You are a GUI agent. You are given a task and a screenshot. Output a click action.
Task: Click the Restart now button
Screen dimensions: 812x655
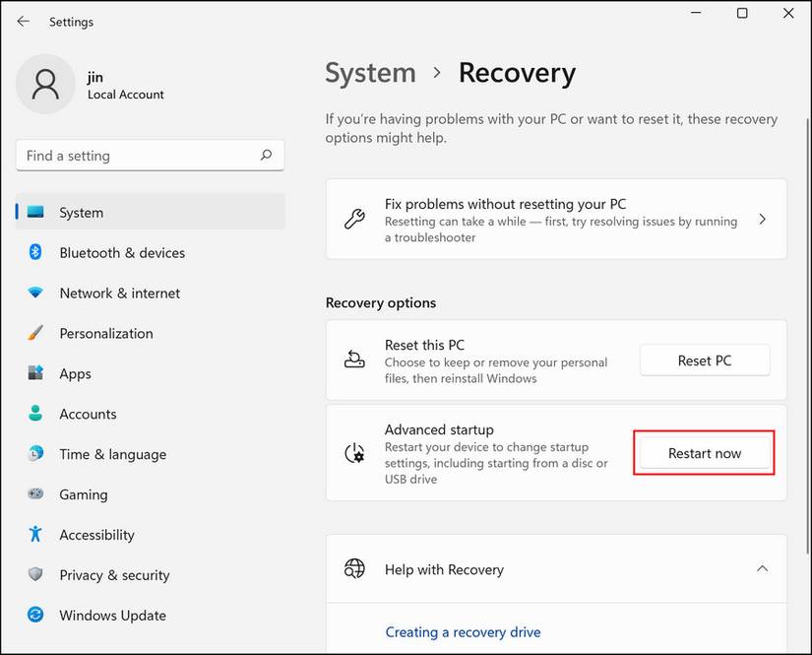pos(705,454)
